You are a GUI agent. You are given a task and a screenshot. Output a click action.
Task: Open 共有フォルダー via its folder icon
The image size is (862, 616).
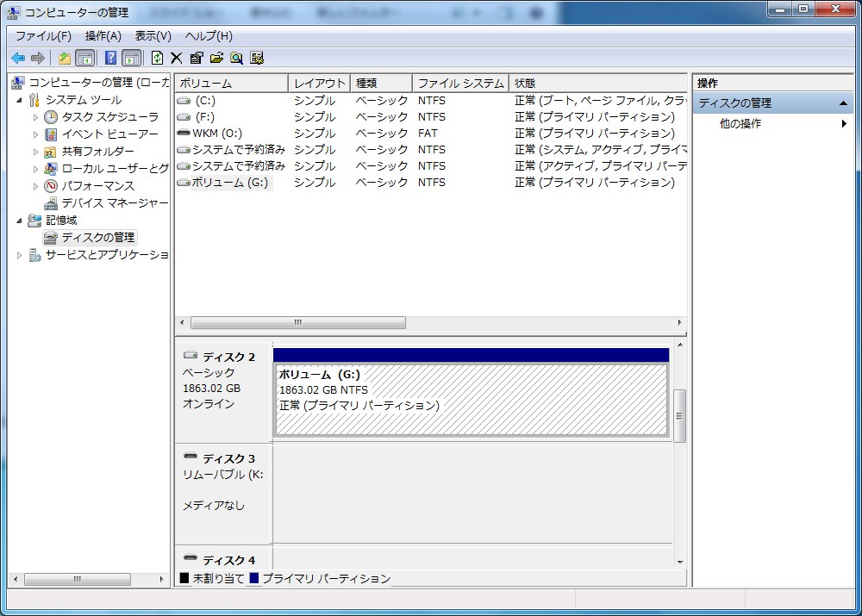click(51, 152)
